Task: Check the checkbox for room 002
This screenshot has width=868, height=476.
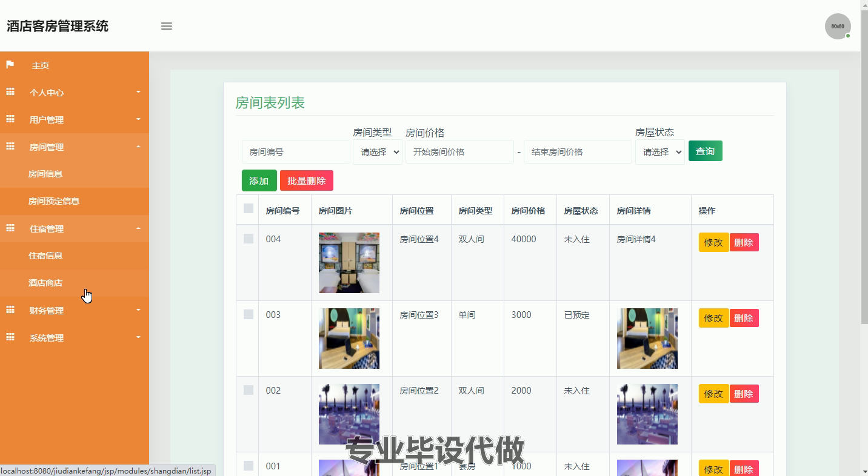Action: click(x=249, y=390)
